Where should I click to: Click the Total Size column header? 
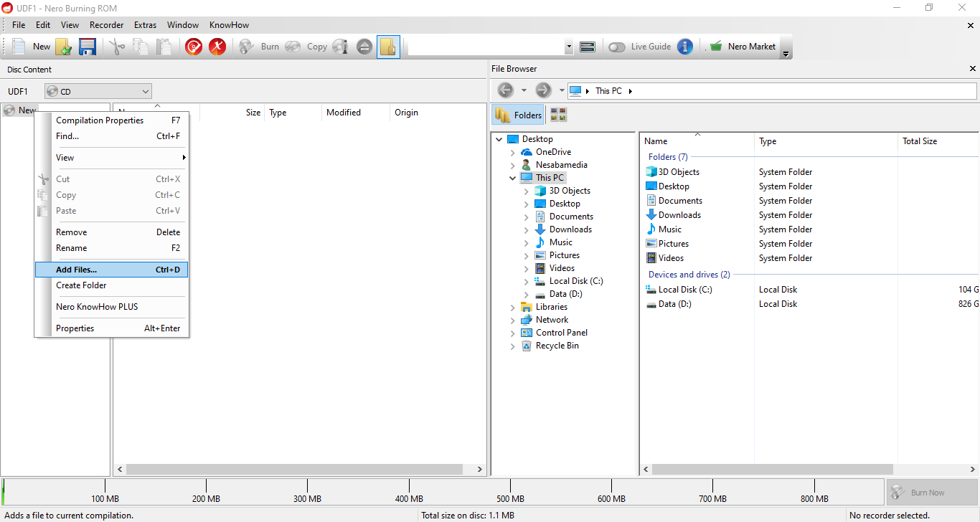pos(920,141)
